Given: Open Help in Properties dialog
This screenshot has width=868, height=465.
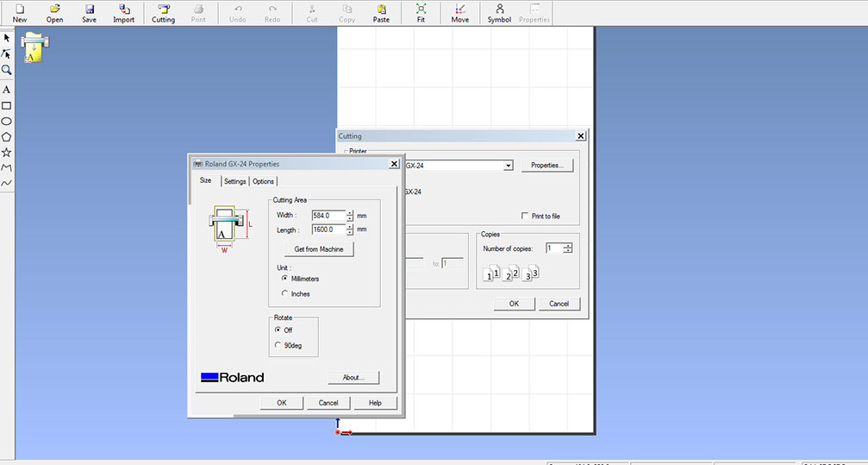Looking at the screenshot, I should click(x=375, y=403).
